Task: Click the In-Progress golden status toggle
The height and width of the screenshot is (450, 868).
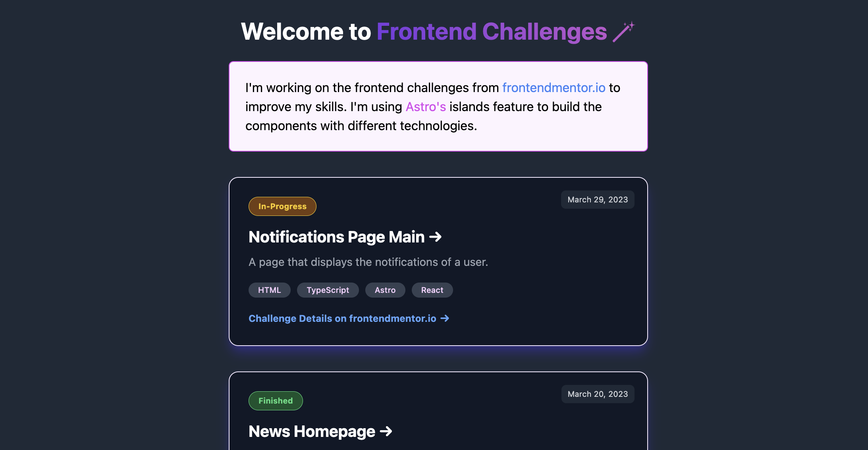Action: point(282,206)
